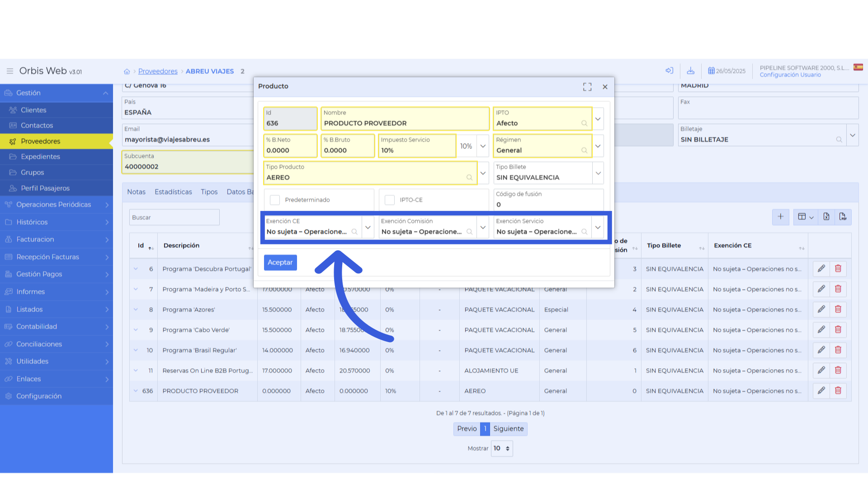Export table to Excel icon
868x488 pixels.
pyautogui.click(x=826, y=217)
